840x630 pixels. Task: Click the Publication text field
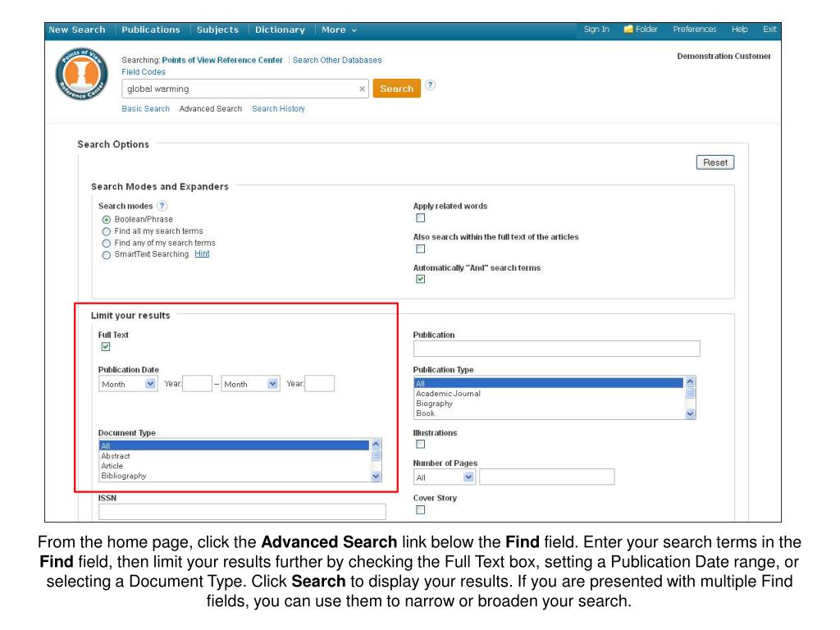point(557,349)
